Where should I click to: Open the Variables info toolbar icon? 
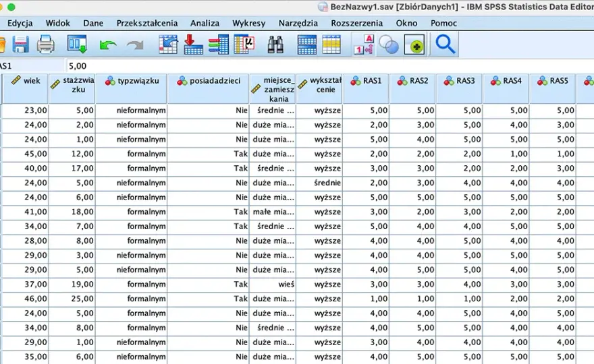[x=219, y=44]
